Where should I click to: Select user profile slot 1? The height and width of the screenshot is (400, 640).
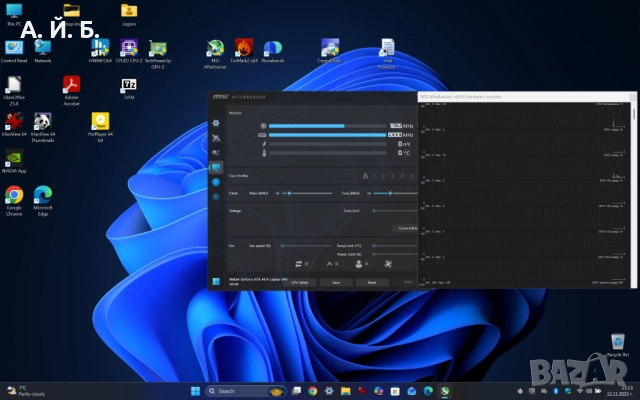point(374,176)
